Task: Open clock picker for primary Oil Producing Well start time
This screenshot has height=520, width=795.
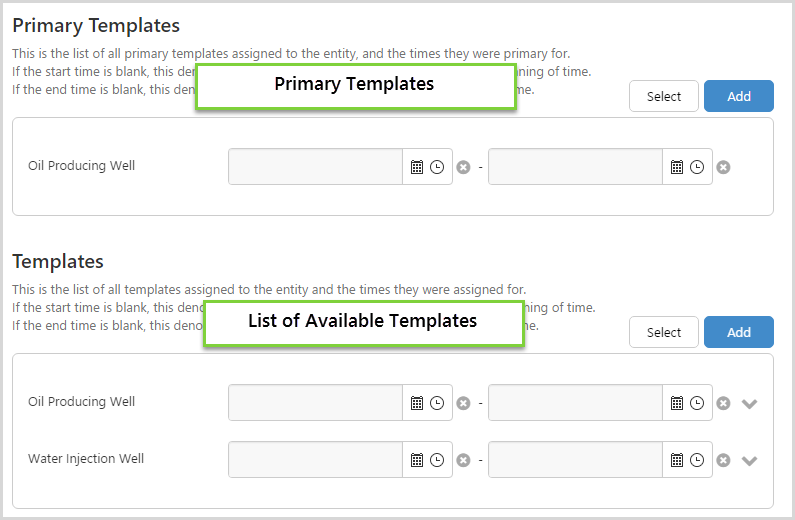Action: 437,167
